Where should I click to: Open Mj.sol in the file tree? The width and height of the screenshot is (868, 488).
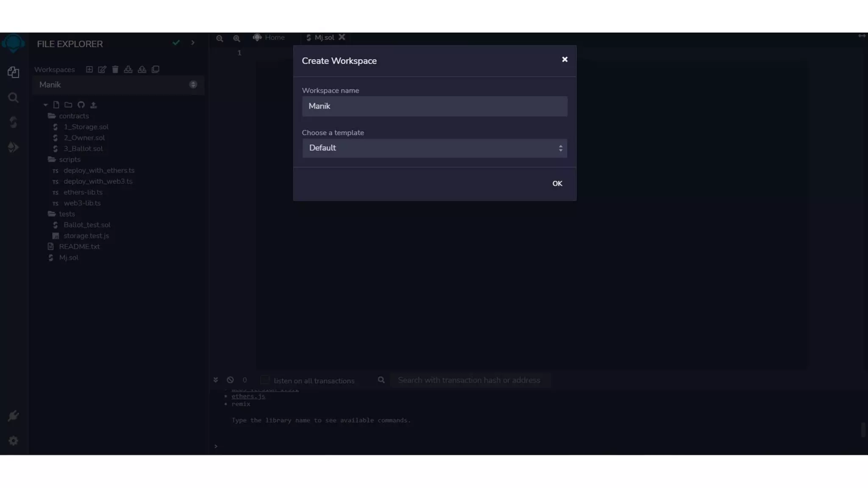point(69,258)
